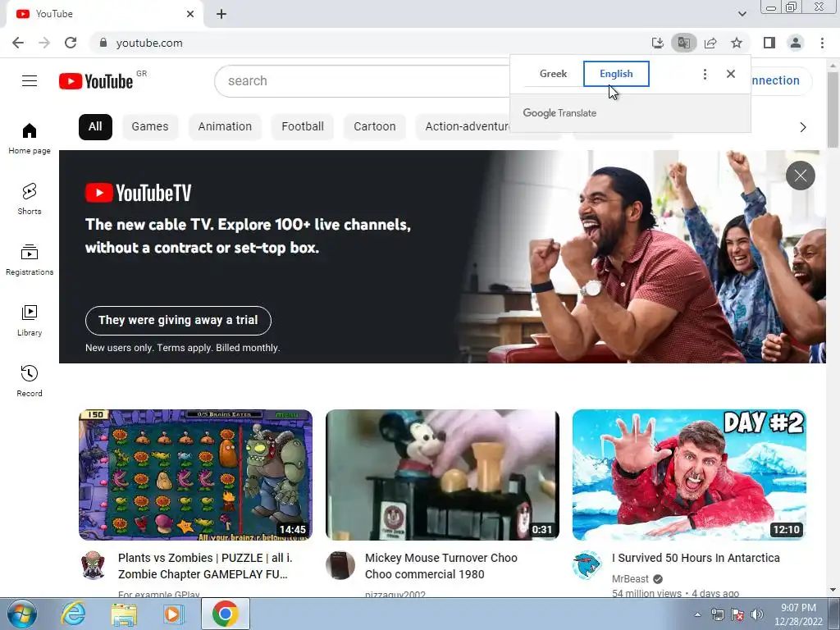Select the Cartoon filter chip
Image resolution: width=840 pixels, height=630 pixels.
click(374, 127)
